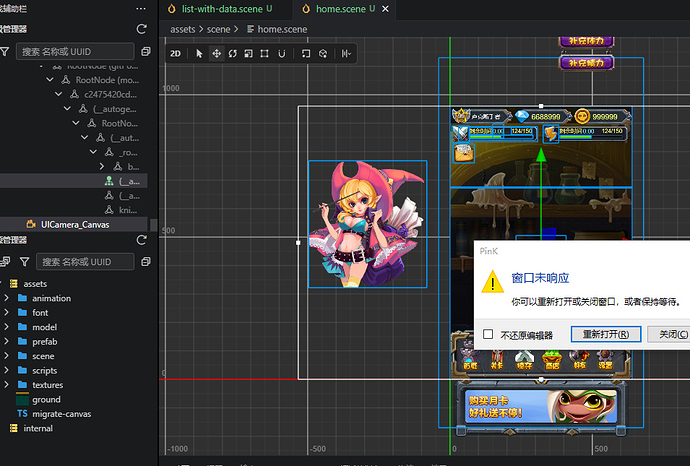Collapse the c2475420cd... tree node
This screenshot has width=690, height=466.
[x=59, y=94]
